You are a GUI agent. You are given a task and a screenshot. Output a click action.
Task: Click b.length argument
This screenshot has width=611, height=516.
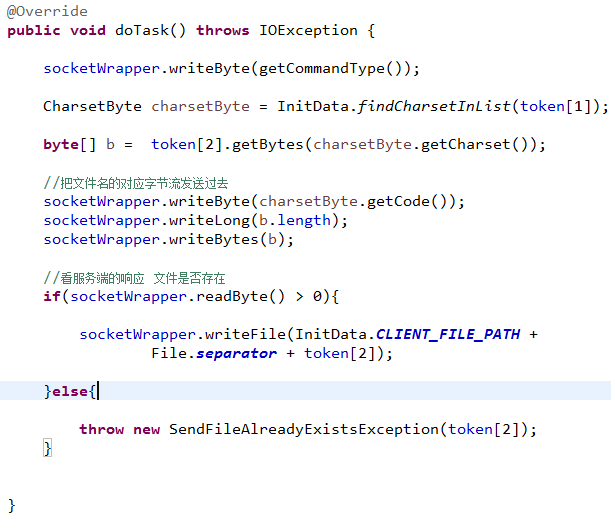point(295,221)
